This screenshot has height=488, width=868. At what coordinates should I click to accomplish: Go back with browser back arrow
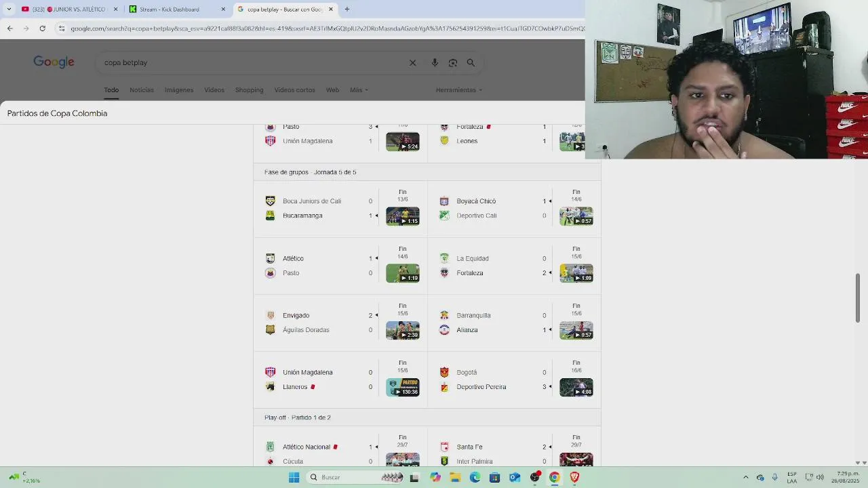click(9, 28)
